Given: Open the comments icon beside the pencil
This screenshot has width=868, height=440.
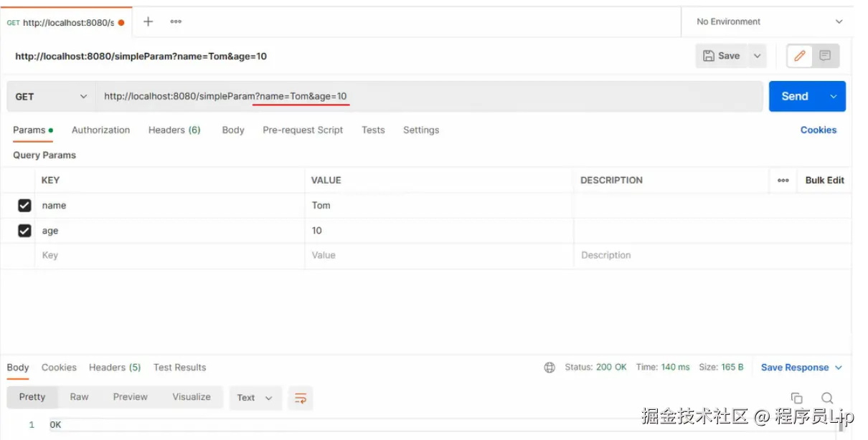Looking at the screenshot, I should click(x=825, y=56).
